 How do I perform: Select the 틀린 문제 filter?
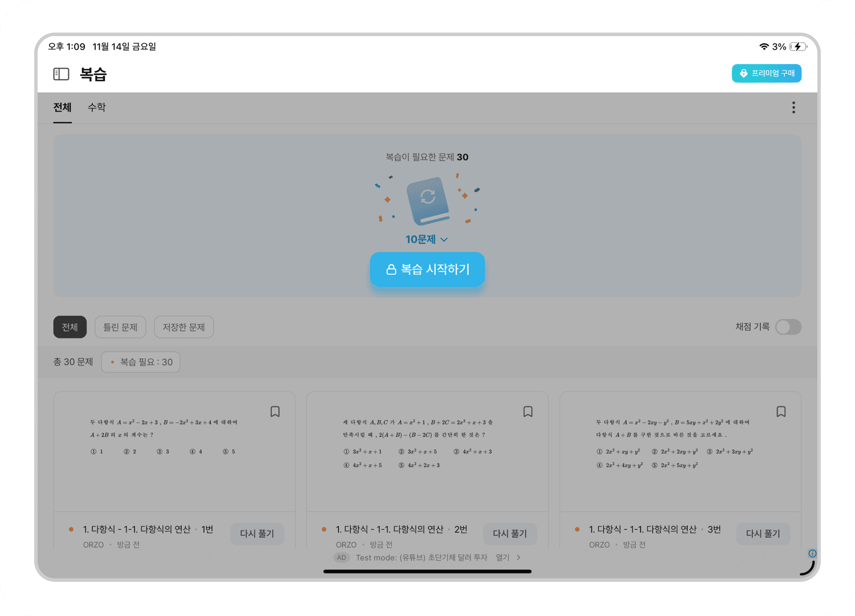click(x=120, y=327)
